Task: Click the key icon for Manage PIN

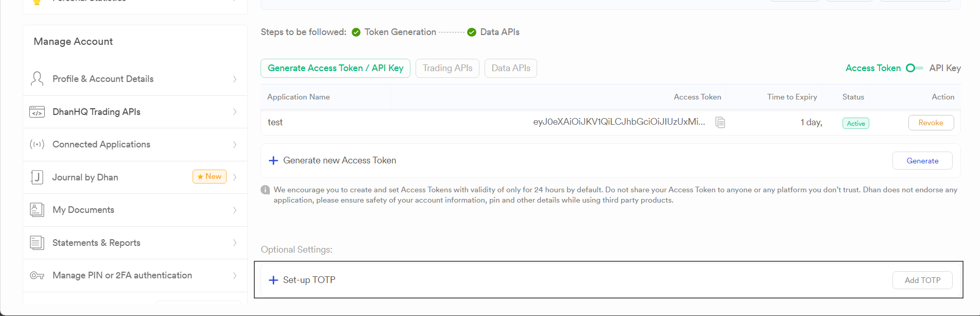Action: click(37, 275)
